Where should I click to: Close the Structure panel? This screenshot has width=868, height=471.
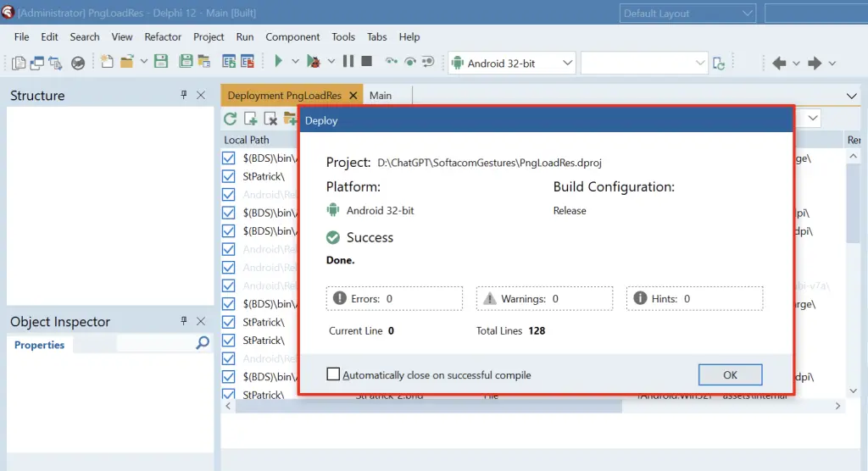201,95
